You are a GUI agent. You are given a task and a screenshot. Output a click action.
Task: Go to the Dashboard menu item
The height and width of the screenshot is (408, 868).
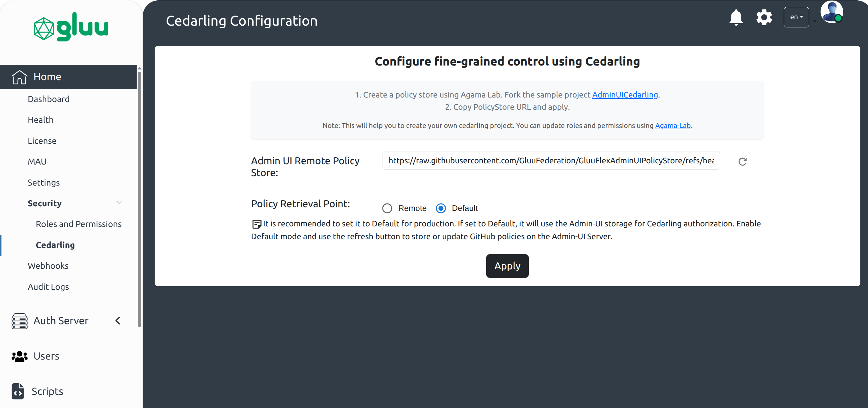48,99
